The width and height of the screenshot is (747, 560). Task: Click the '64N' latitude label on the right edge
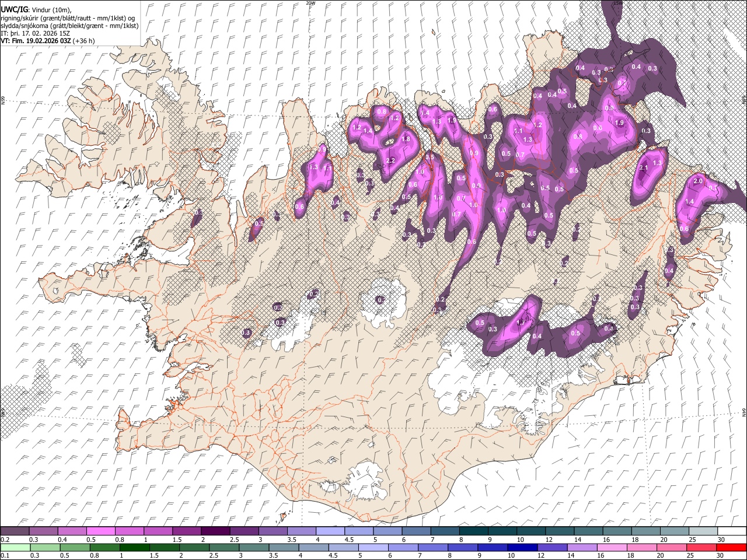pos(744,412)
